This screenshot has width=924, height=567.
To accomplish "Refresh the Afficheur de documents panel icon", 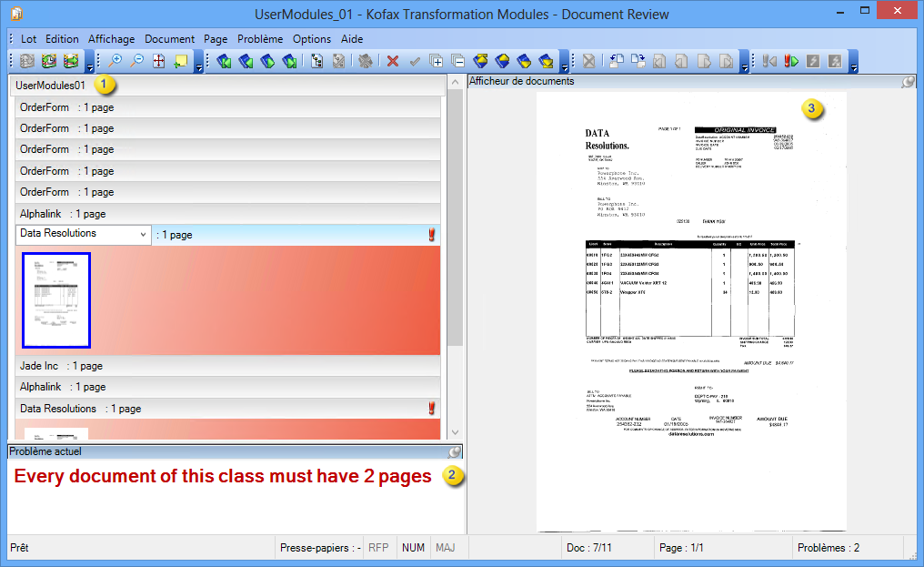I will [x=907, y=81].
